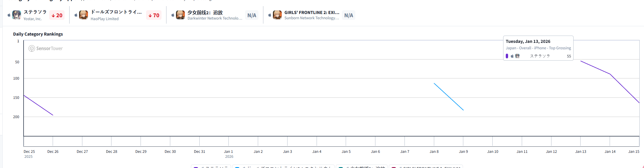Click the Jan 7 date label
Screen dimensions: 644x168
pos(405,152)
